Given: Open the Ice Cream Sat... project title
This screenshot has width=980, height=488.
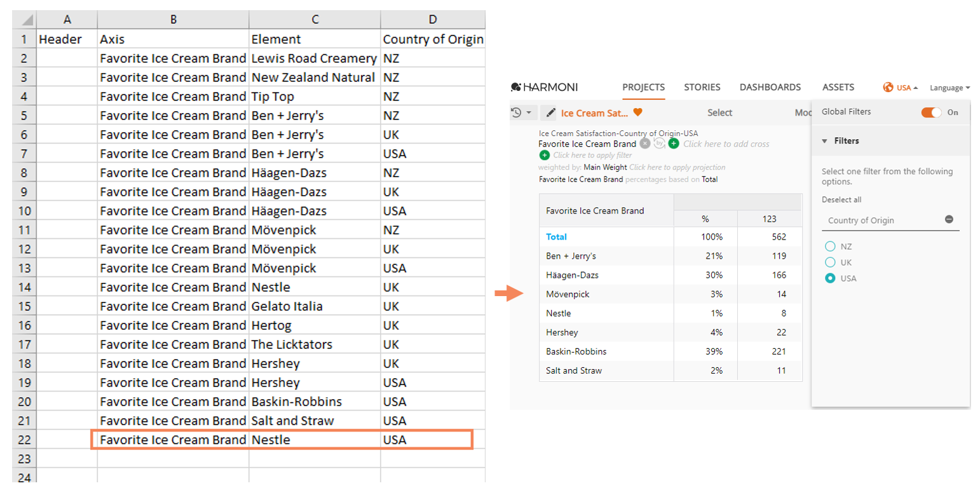Looking at the screenshot, I should point(594,112).
